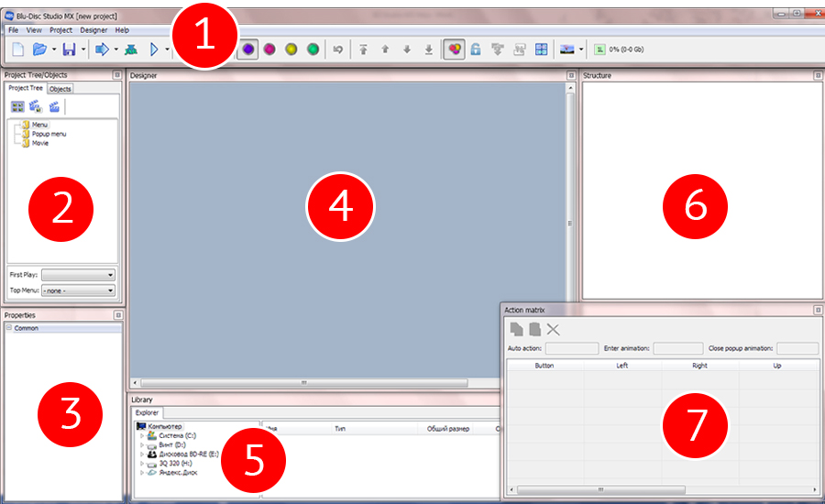Viewport: 825px width, 504px height.
Task: Click the green build icon in toolbar
Action: pyautogui.click(x=131, y=49)
